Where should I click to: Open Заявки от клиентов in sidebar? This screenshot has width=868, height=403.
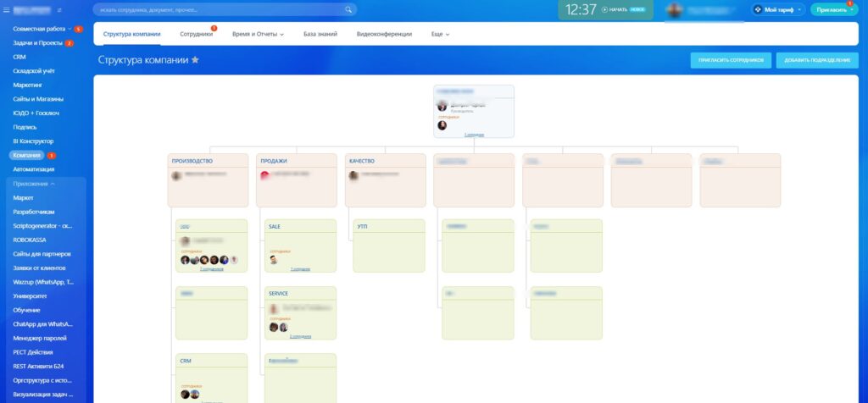coord(40,268)
